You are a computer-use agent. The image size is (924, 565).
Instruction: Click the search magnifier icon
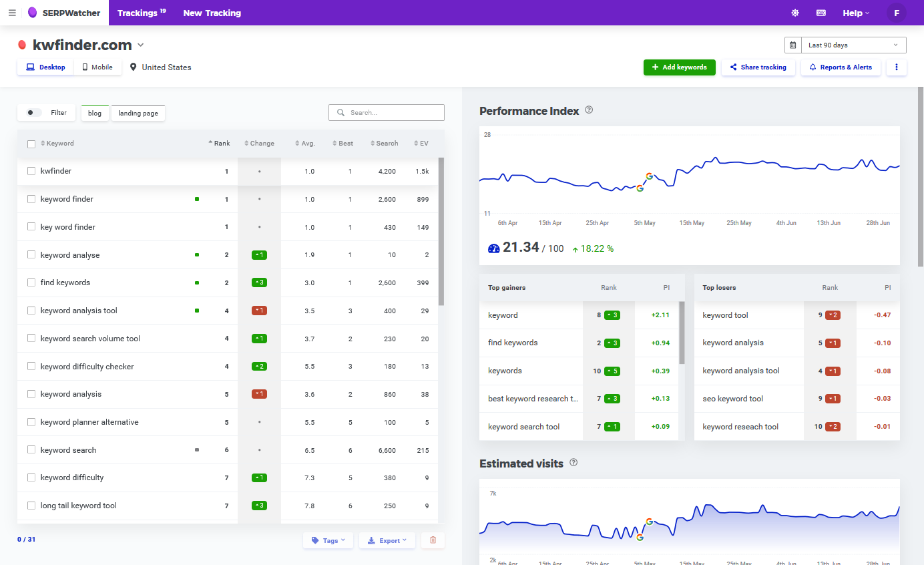[x=341, y=113]
